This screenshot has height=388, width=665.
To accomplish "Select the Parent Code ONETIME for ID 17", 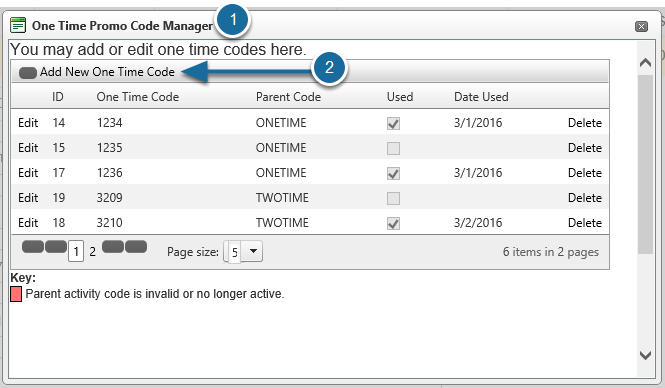I will click(281, 173).
